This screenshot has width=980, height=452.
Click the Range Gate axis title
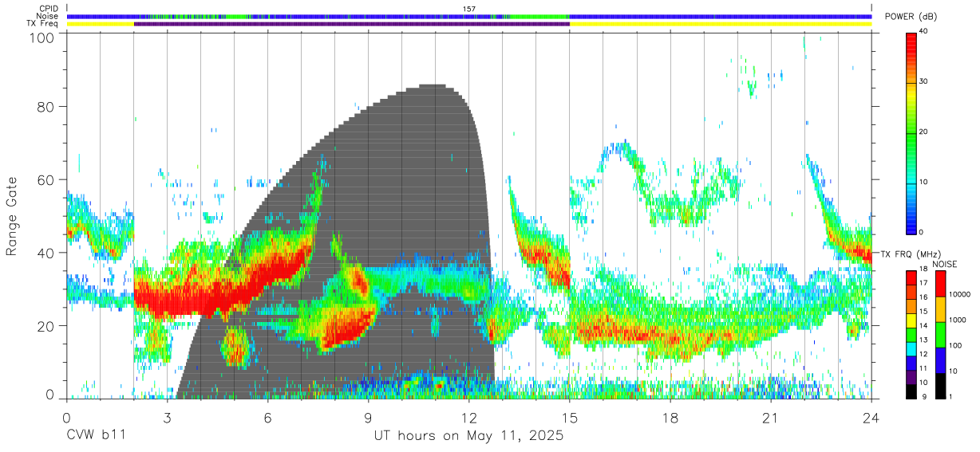(x=12, y=216)
